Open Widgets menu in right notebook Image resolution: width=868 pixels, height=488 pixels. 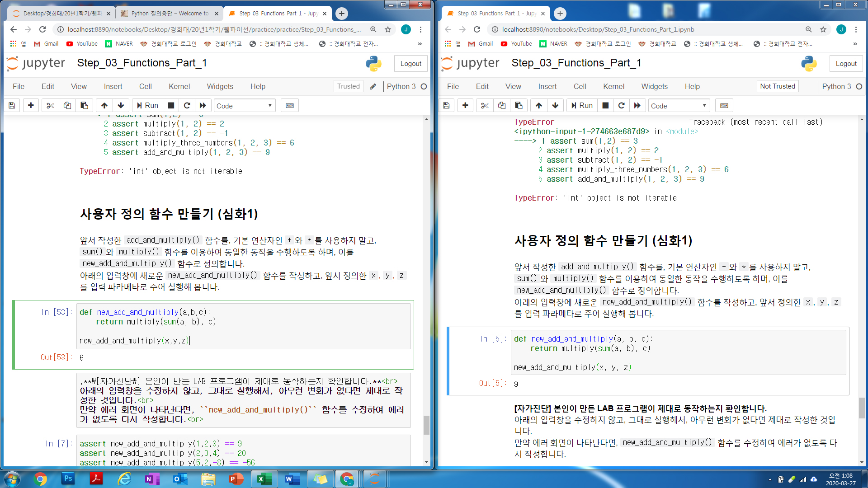coord(654,86)
